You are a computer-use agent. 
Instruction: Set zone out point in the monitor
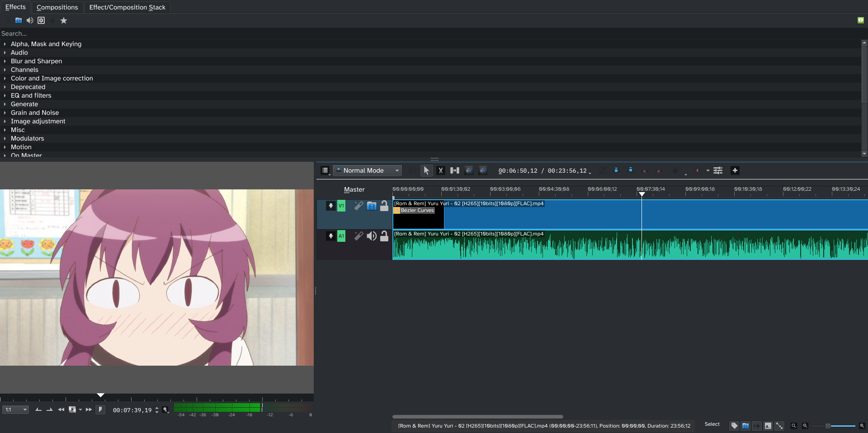[x=49, y=409]
